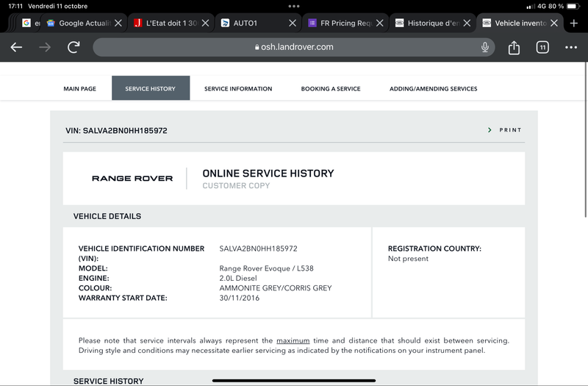Click the CUSTOMER COPY subtitle
This screenshot has width=588, height=386.
tap(236, 186)
